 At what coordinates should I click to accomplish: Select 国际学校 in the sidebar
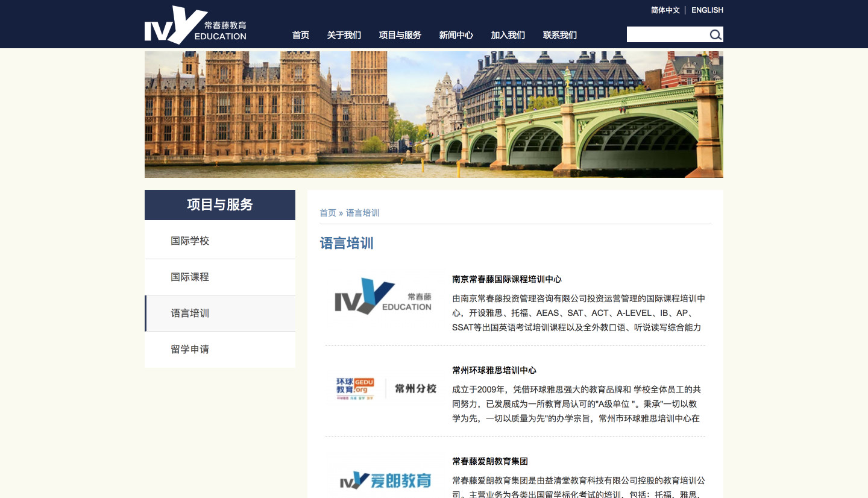pos(190,241)
